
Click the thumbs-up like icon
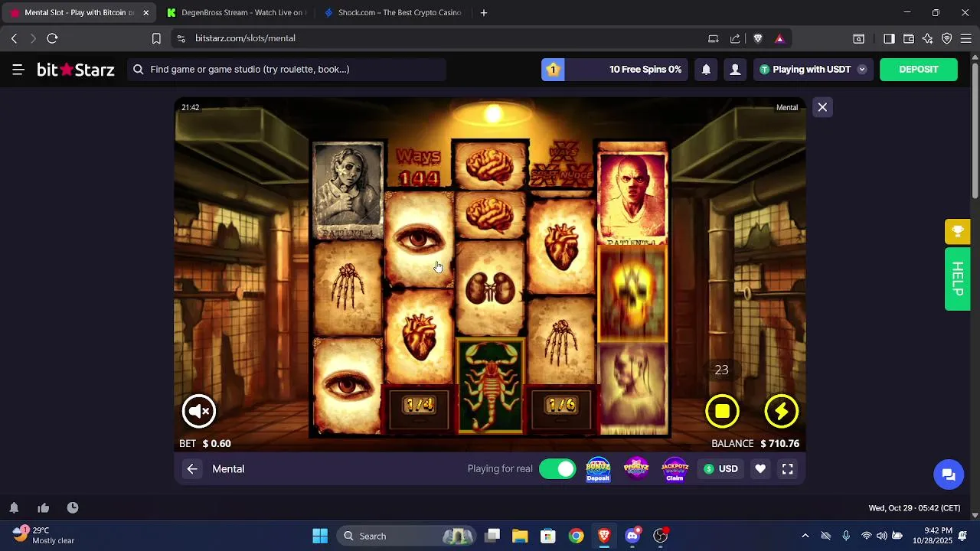[x=44, y=507]
